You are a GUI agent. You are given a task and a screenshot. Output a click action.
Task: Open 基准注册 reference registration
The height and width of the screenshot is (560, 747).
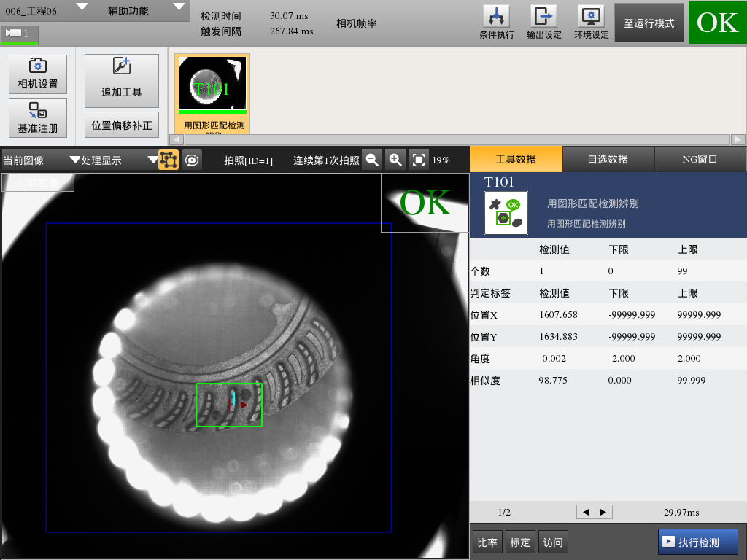tap(38, 118)
